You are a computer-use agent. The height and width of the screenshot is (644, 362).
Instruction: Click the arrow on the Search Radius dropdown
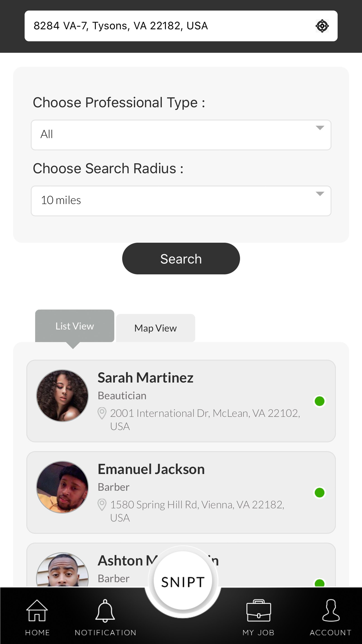coord(320,194)
